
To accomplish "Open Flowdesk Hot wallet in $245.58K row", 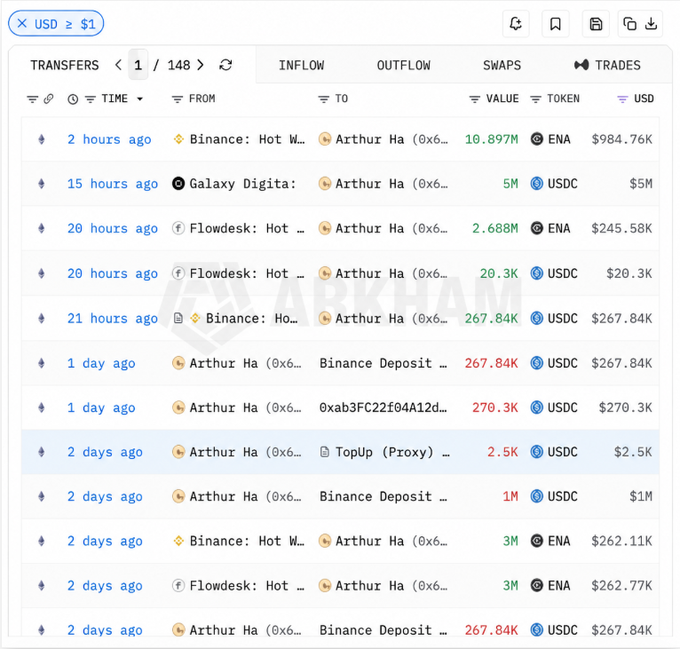I will coord(247,228).
